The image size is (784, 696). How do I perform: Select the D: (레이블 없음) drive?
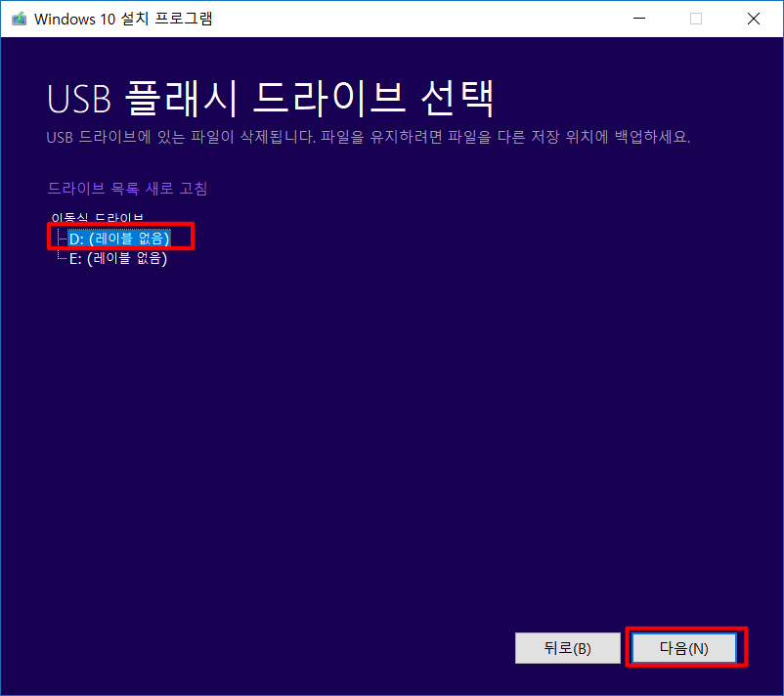(x=119, y=238)
